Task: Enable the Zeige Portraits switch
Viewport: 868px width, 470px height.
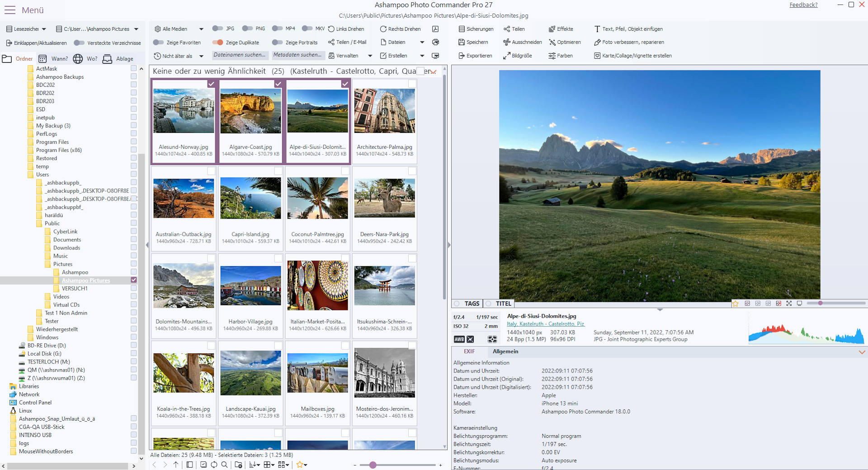Action: point(277,42)
